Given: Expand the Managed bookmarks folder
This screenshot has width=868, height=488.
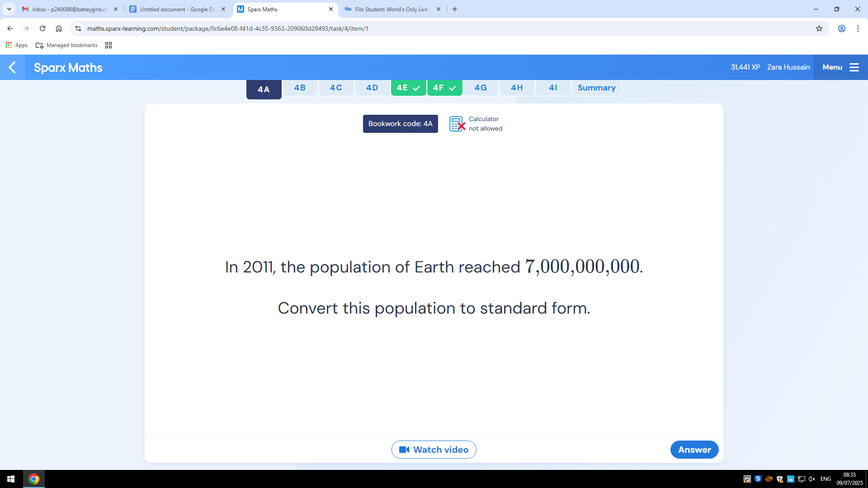Looking at the screenshot, I should (66, 45).
